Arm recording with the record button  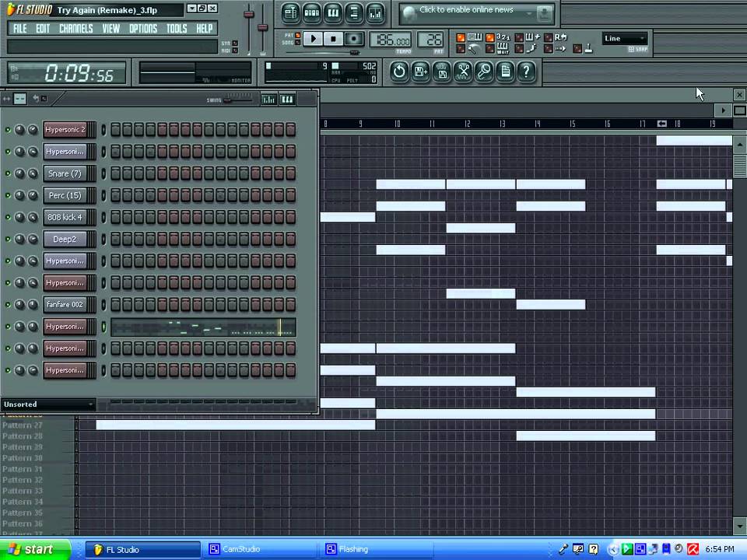(354, 39)
